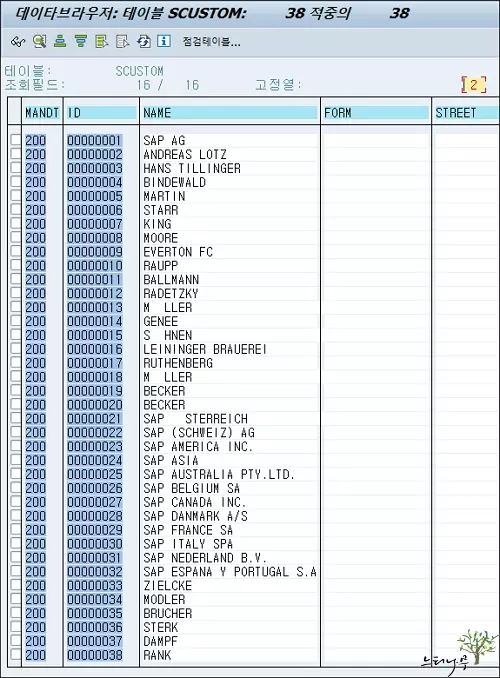This screenshot has width=500, height=678.
Task: Tick the checkbox for RANK row
Action: 15,655
